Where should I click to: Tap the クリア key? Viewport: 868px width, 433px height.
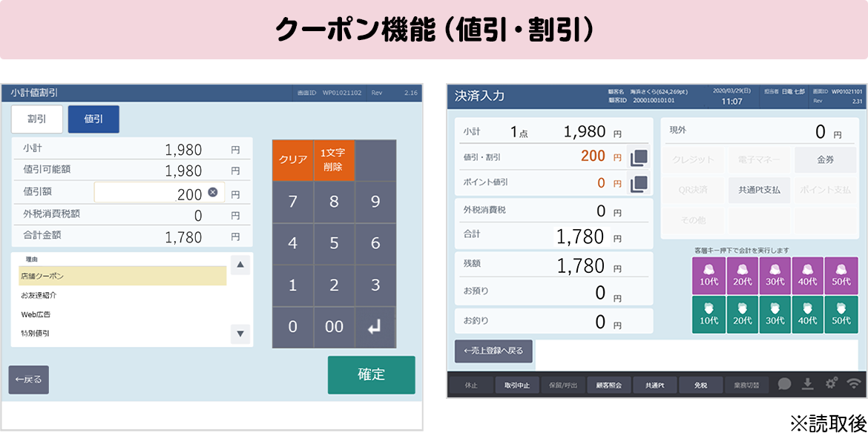(293, 160)
